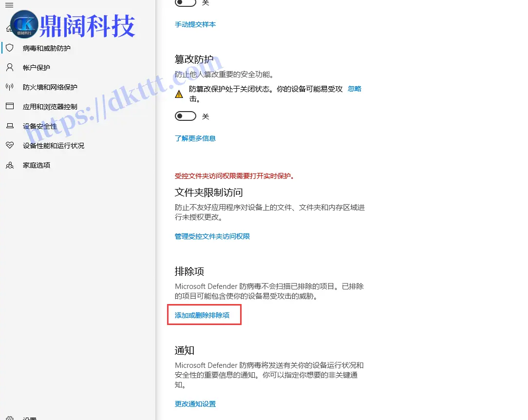
Task: Click 忽略 to dismiss tamper warning
Action: coord(355,89)
